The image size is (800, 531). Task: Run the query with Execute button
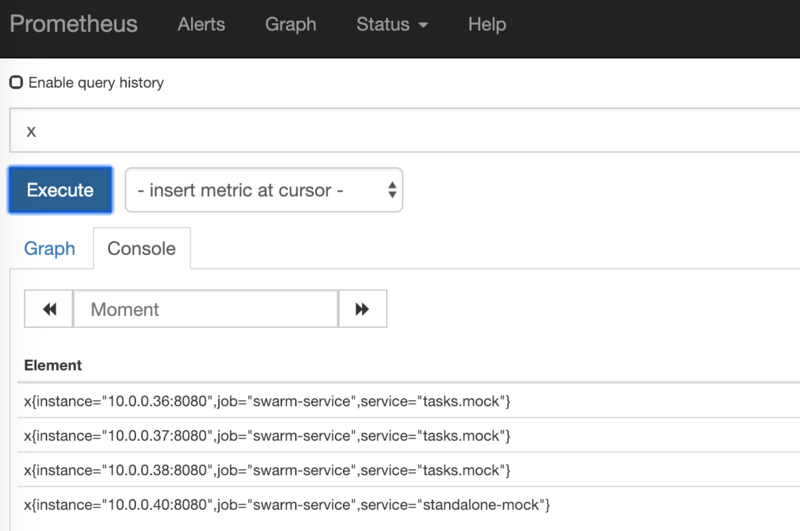60,190
